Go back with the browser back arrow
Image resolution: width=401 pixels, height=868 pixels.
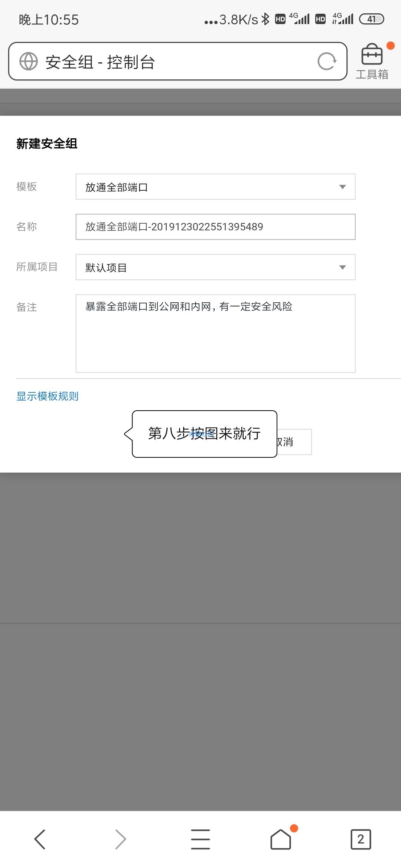(x=40, y=839)
